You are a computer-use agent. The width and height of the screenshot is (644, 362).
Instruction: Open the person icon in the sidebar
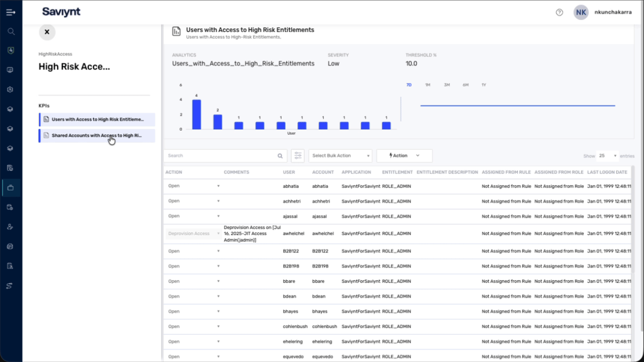point(11,227)
